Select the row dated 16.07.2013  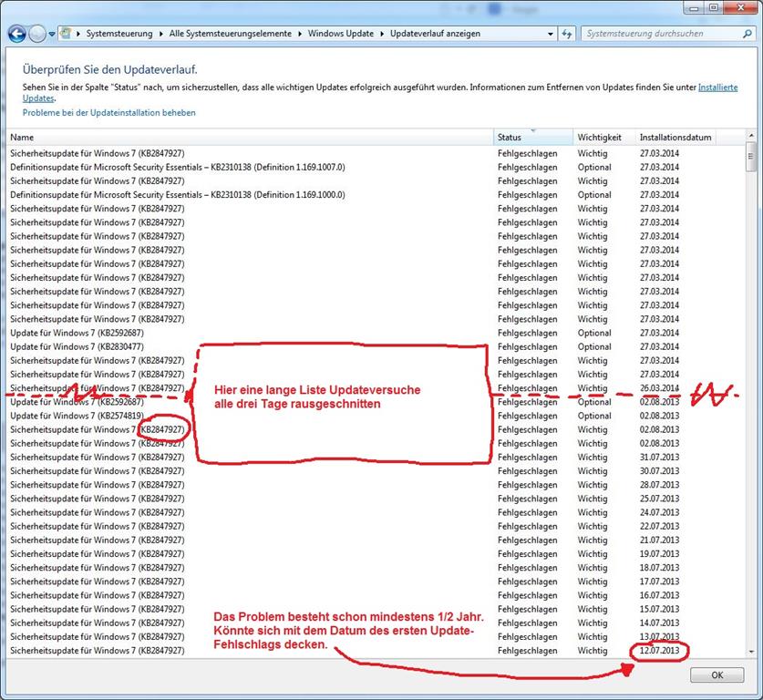pos(375,595)
